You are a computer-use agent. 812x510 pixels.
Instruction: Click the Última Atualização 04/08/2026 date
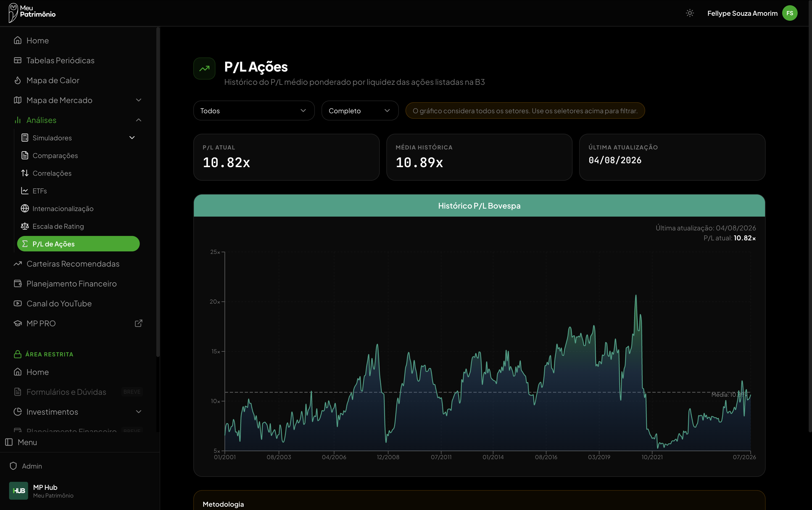point(615,160)
